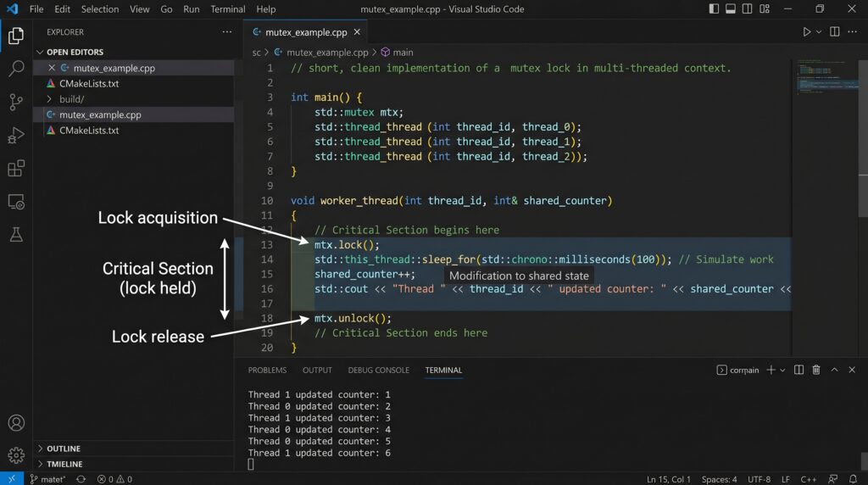Open the Terminal menu

tap(227, 8)
